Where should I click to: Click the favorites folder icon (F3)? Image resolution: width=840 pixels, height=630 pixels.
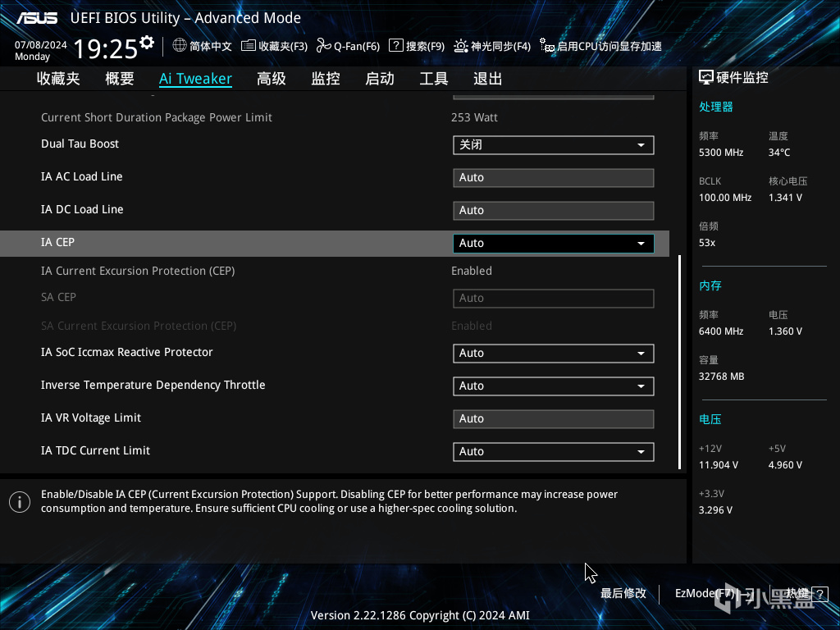[x=248, y=46]
